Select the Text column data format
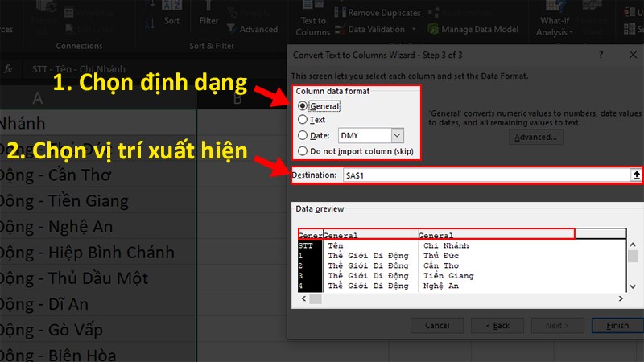Image resolution: width=644 pixels, height=362 pixels. (303, 119)
